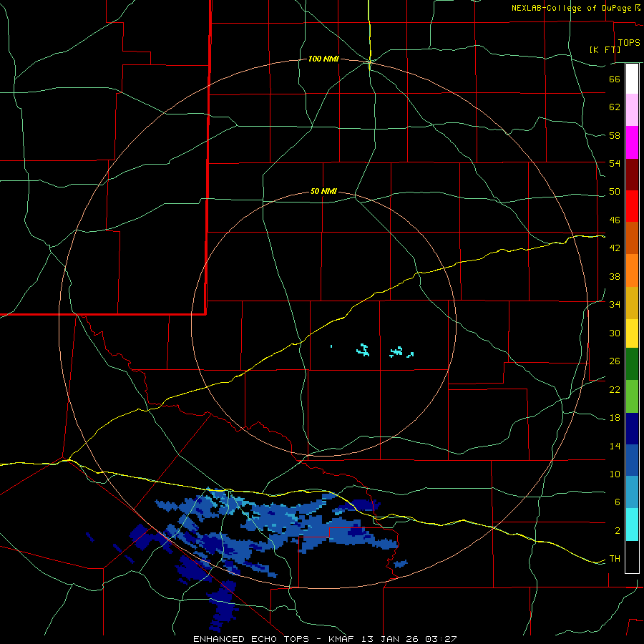Select the light green legend swatch
The width and height of the screenshot is (644, 644).
click(632, 396)
